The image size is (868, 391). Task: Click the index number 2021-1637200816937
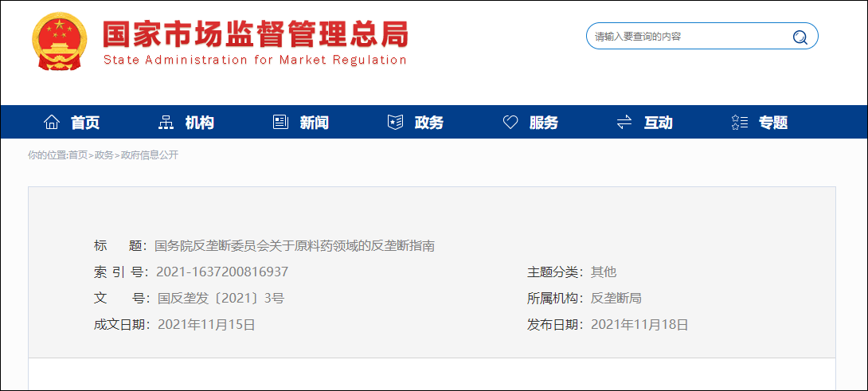pos(222,272)
